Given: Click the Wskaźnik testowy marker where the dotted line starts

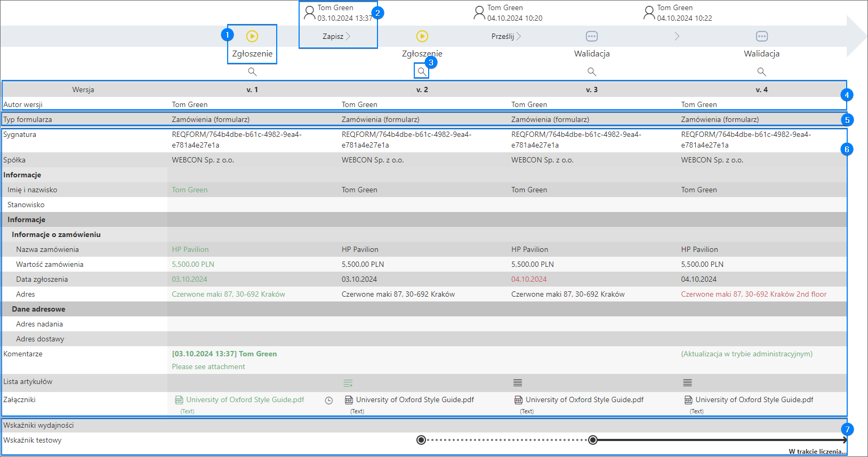Looking at the screenshot, I should [x=421, y=440].
